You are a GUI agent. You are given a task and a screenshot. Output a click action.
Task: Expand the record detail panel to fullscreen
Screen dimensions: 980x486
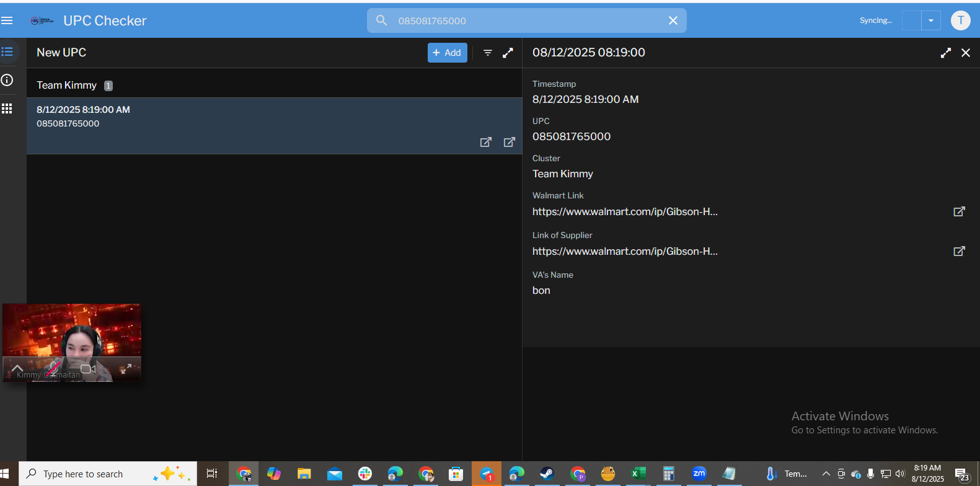tap(945, 53)
